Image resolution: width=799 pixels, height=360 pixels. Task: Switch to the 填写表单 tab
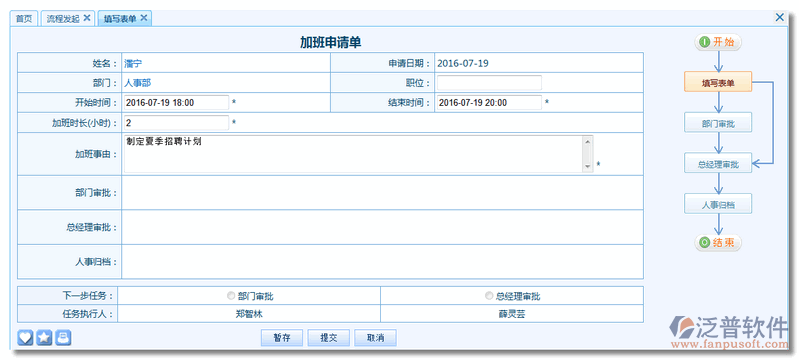pyautogui.click(x=120, y=19)
